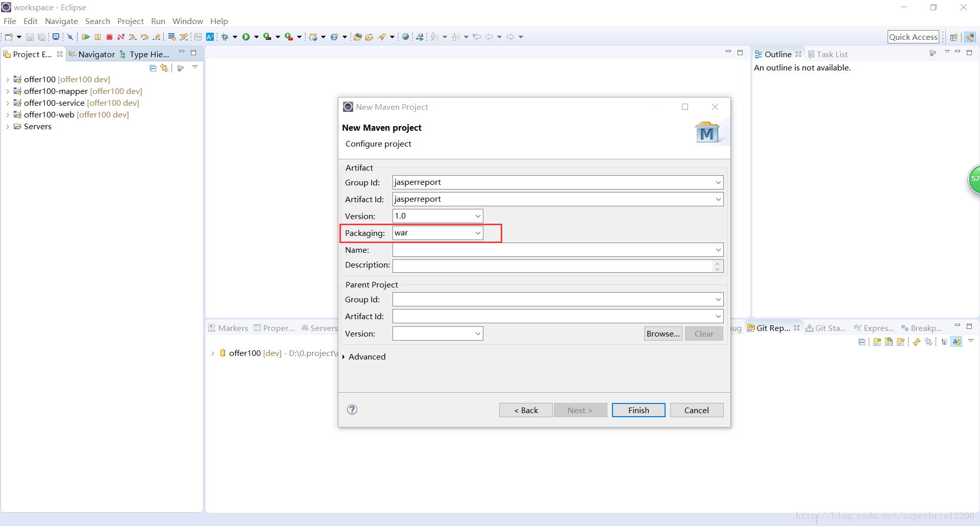The height and width of the screenshot is (526, 980).
Task: Click the Quick Access search box
Action: tap(913, 37)
